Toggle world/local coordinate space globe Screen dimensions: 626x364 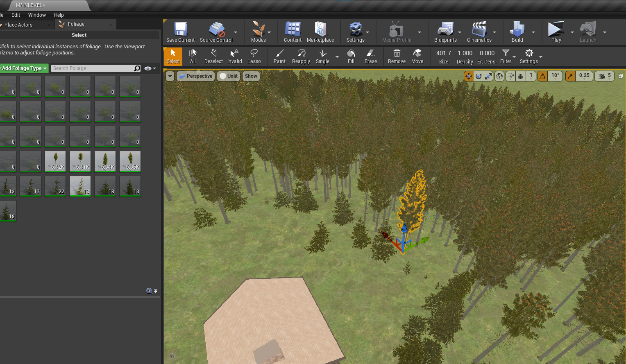pyautogui.click(x=499, y=76)
